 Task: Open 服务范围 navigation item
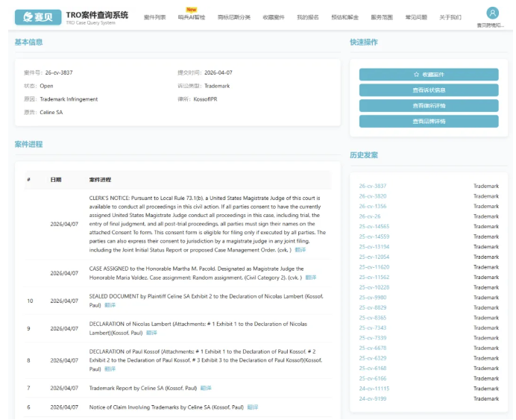pyautogui.click(x=382, y=17)
